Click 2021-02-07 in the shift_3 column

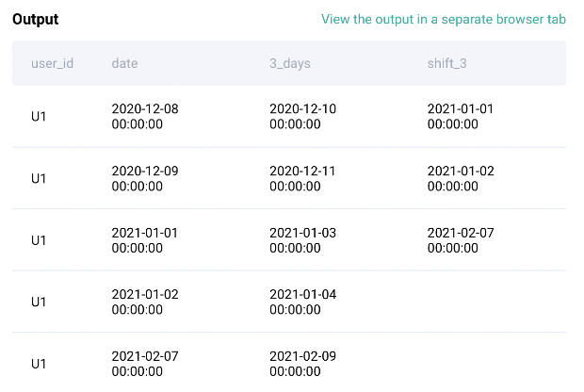(461, 239)
